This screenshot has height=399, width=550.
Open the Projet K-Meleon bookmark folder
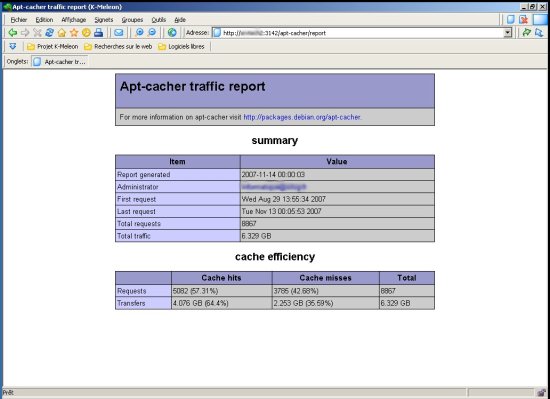[53, 46]
